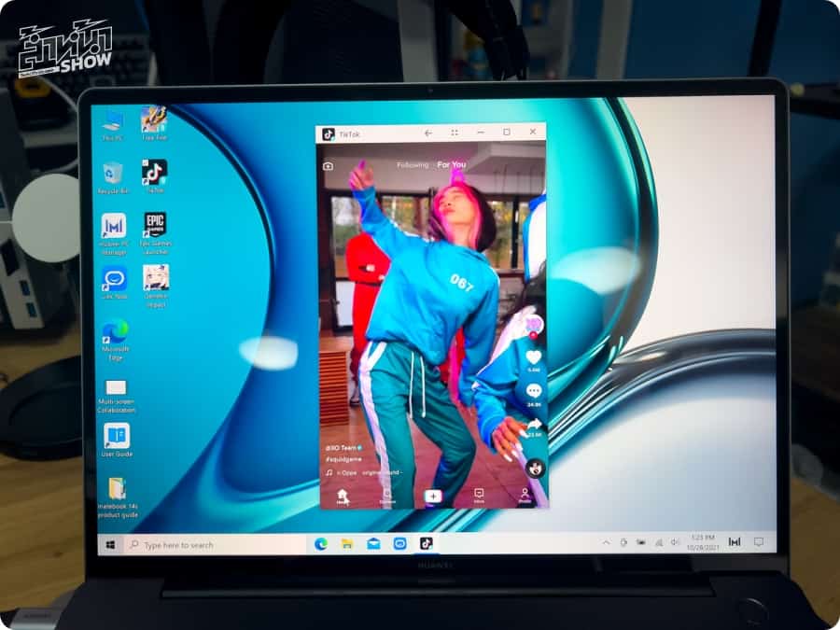The image size is (840, 630).
Task: Open the Profile tab in TikTok
Action: click(x=525, y=496)
